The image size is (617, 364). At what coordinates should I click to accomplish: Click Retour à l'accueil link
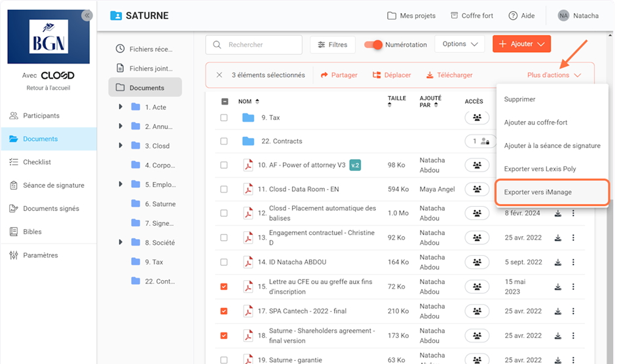[48, 88]
